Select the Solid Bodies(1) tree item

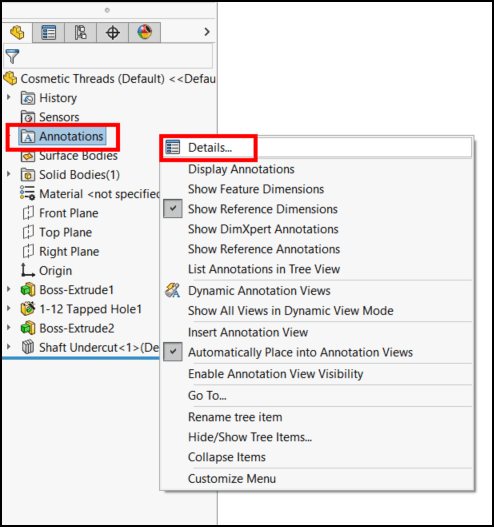[79, 175]
